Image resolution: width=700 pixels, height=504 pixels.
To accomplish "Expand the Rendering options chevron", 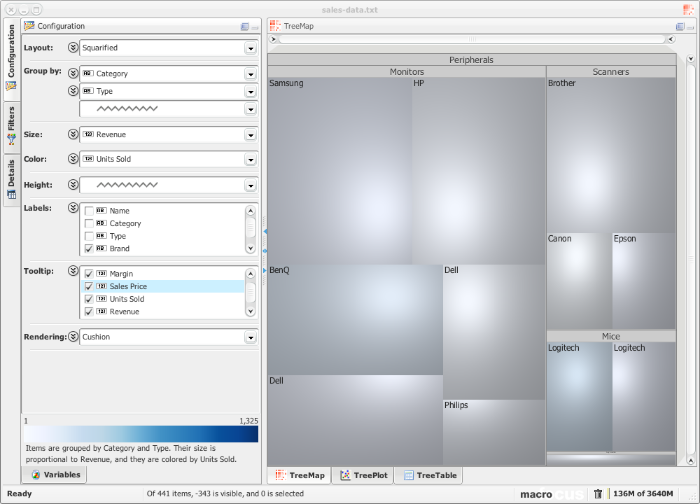I will coord(72,337).
